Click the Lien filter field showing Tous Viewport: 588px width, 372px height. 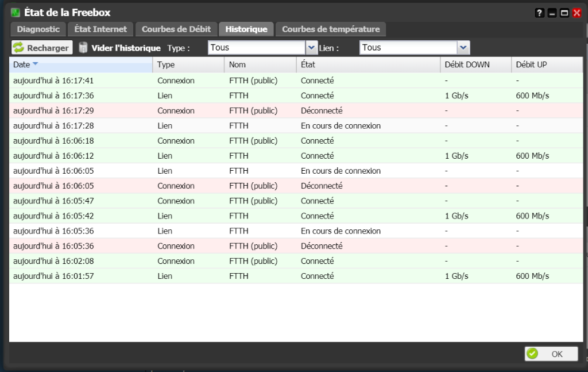tap(408, 48)
